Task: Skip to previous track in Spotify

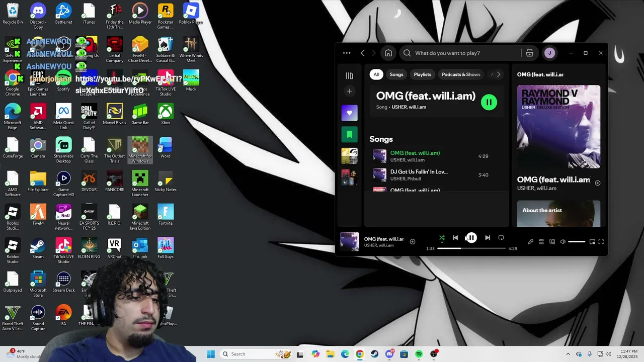Action: point(455,238)
